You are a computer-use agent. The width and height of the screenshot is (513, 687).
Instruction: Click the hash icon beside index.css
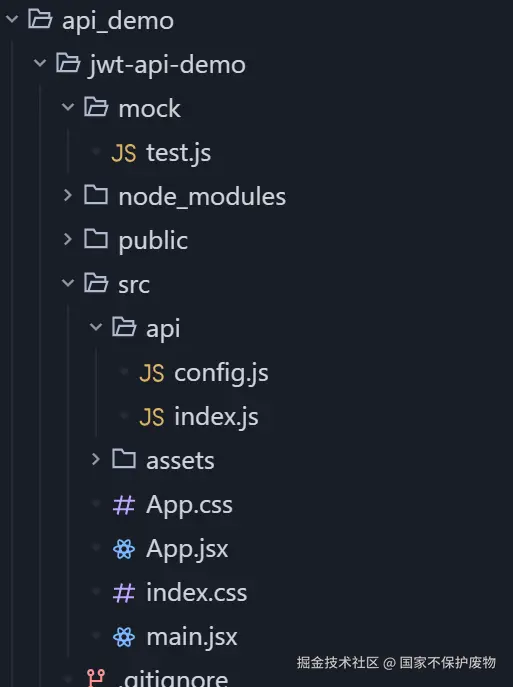point(124,593)
